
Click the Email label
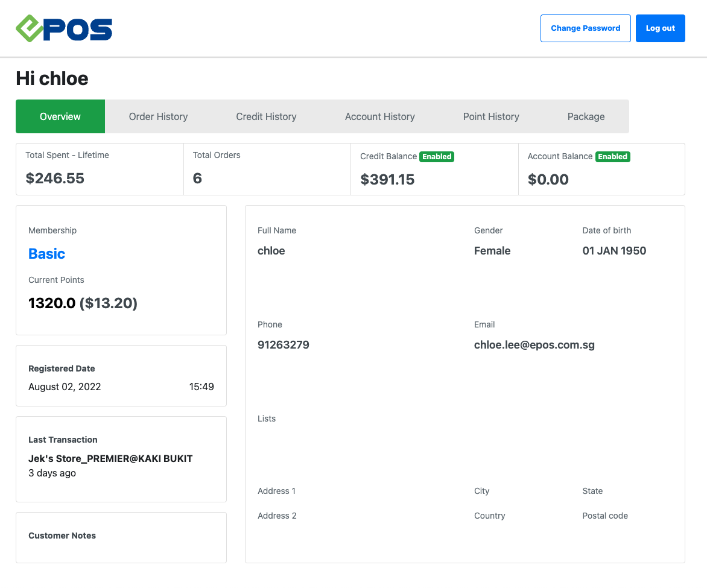484,324
